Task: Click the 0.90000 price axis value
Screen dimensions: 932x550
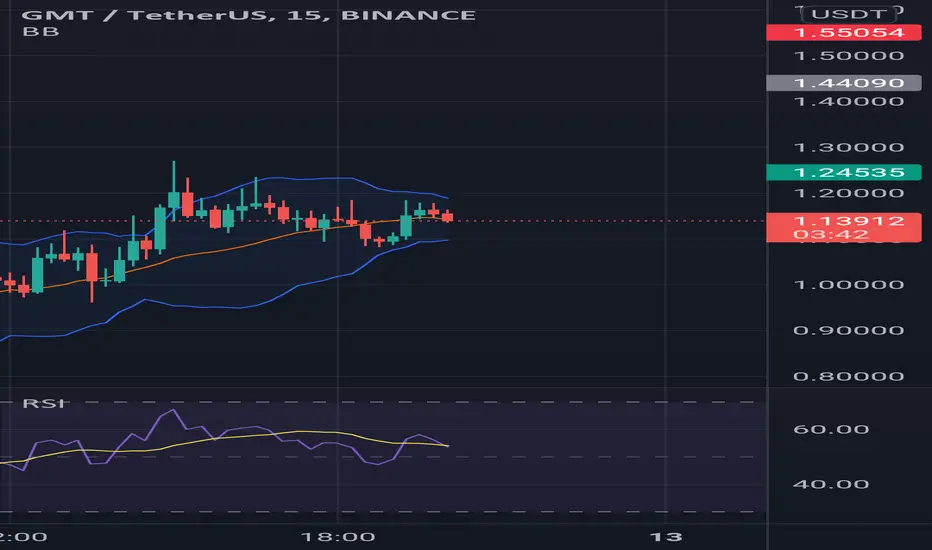Action: tap(849, 331)
